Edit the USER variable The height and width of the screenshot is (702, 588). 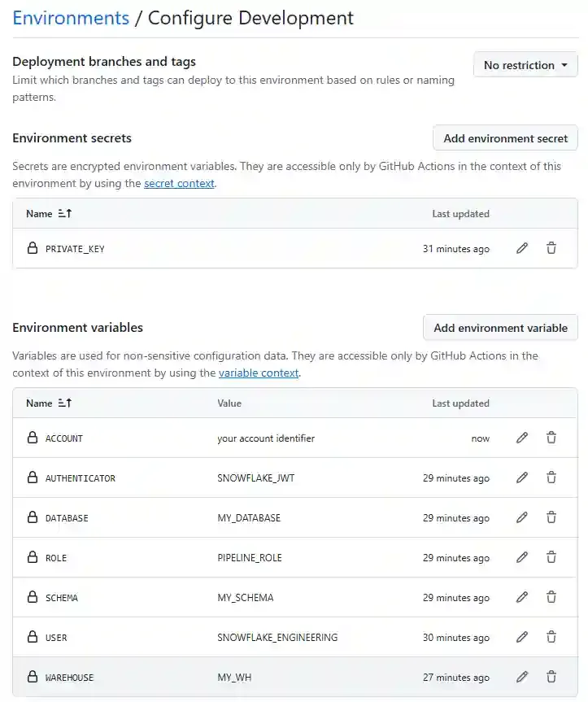coord(521,637)
